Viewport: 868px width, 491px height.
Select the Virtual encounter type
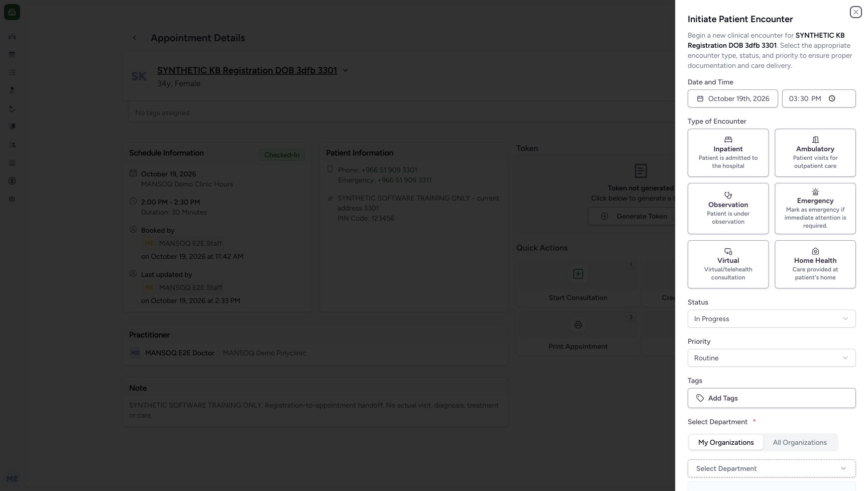pyautogui.click(x=728, y=264)
